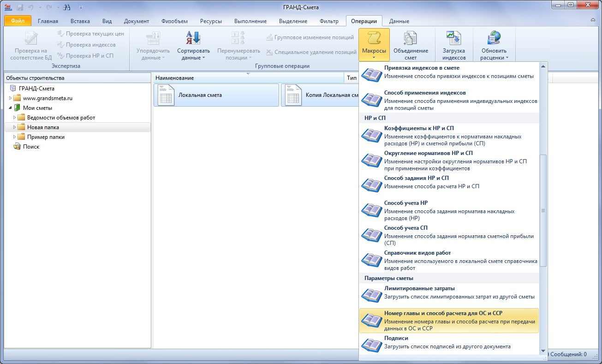Switch to the Главная tab
Viewport: 602px width, 364px height.
[x=48, y=21]
